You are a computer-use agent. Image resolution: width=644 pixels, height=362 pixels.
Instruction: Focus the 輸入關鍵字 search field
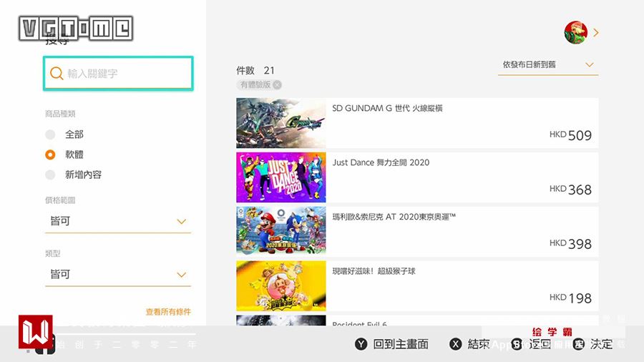click(118, 74)
